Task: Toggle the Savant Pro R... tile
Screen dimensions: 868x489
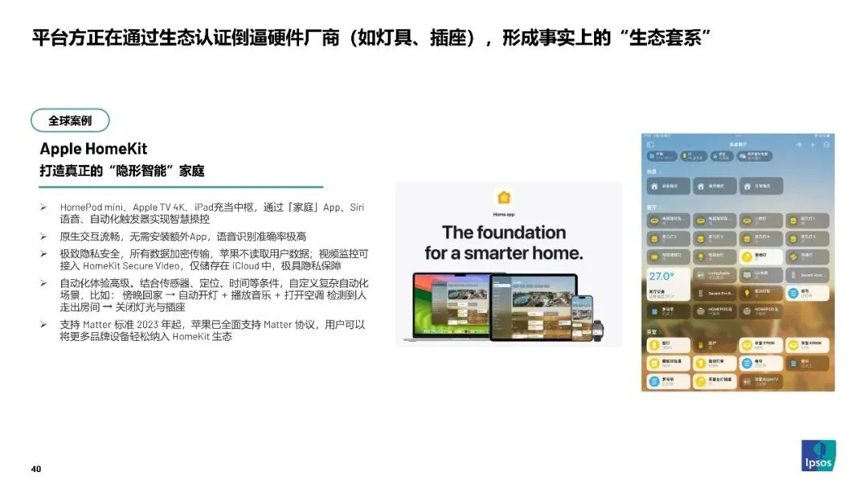Action: click(x=714, y=293)
